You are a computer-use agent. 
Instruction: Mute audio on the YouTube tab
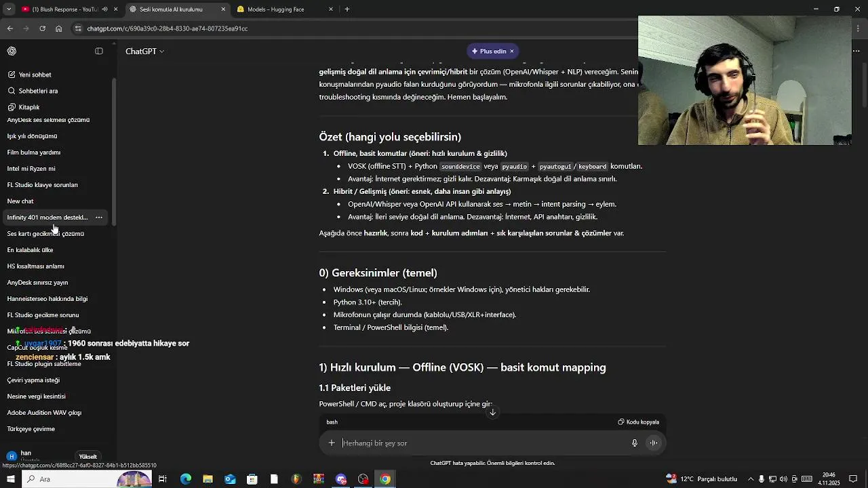(x=104, y=9)
